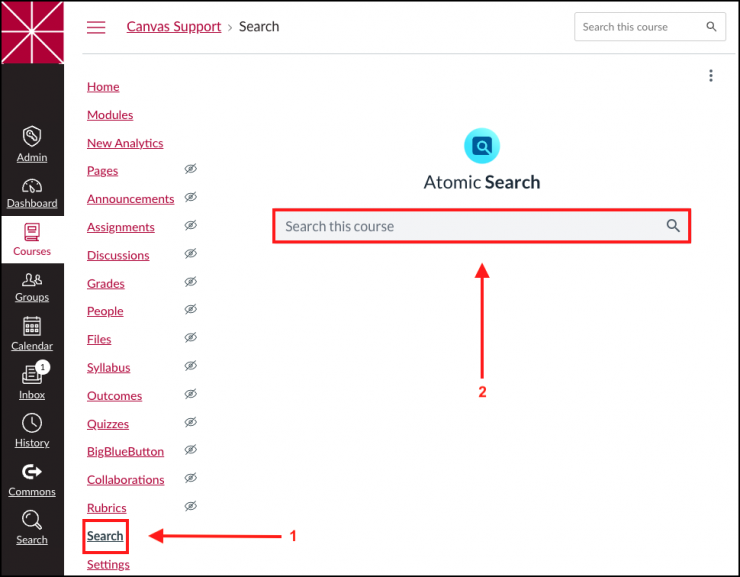Open the three-dot options menu
Viewport: 740px width, 577px height.
click(711, 76)
